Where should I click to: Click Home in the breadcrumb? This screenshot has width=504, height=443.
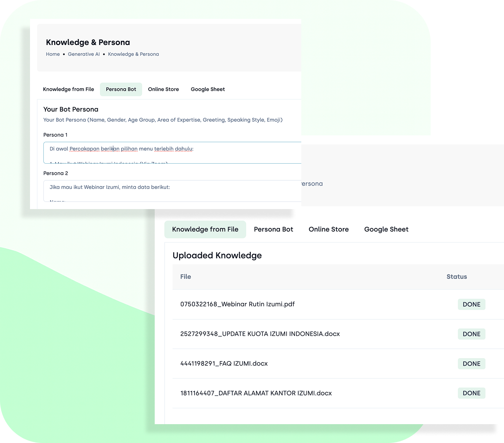[53, 54]
